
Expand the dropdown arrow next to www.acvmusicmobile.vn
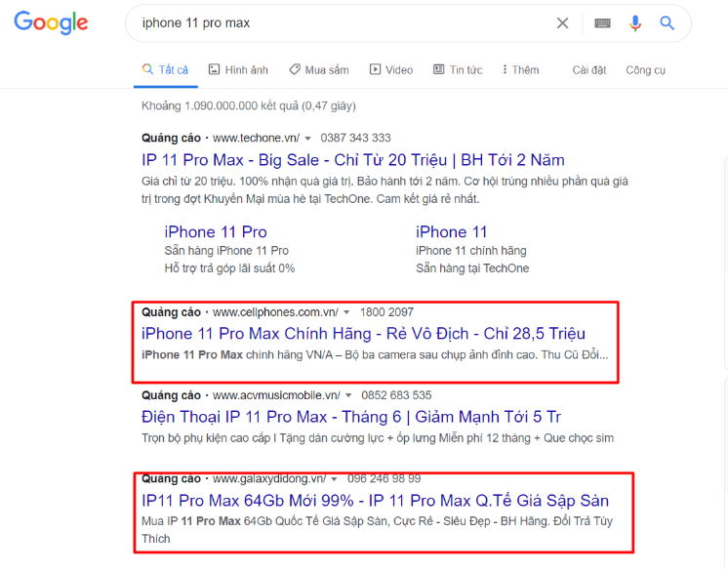point(348,395)
